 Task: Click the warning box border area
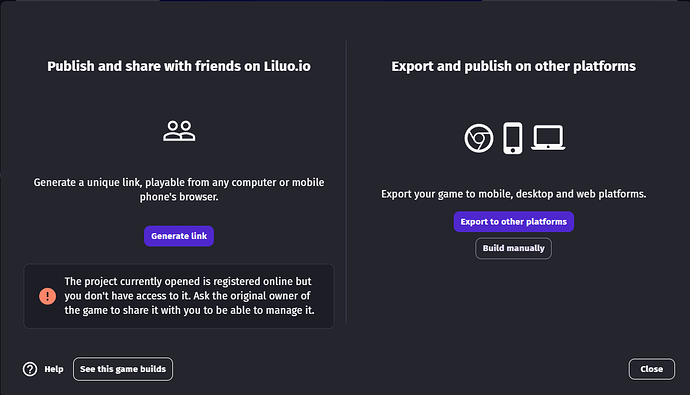pos(179,264)
